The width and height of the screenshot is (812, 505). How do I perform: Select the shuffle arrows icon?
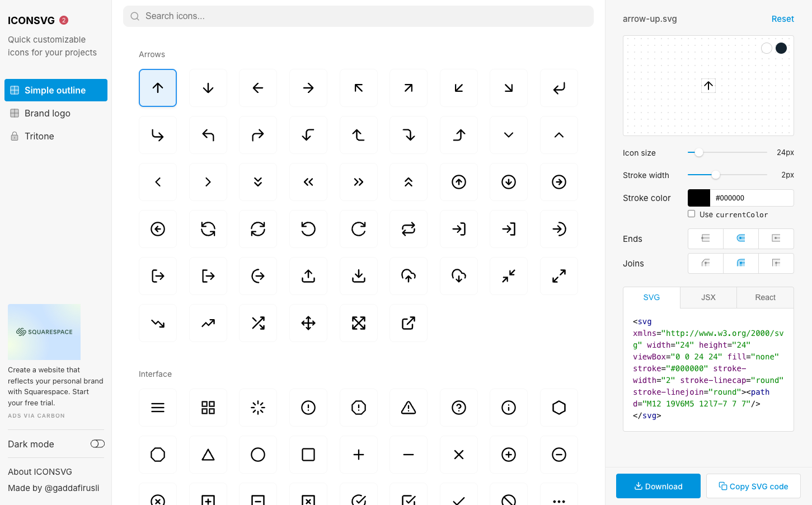[258, 322]
